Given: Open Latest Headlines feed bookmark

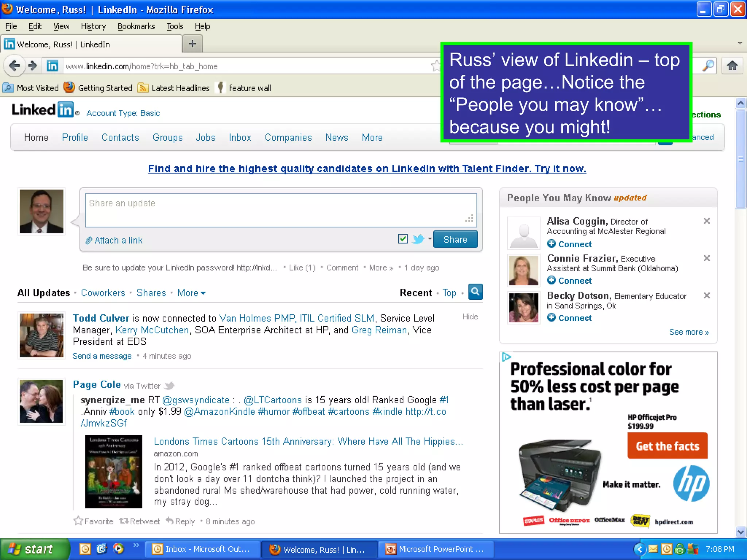Looking at the screenshot, I should click(x=174, y=88).
